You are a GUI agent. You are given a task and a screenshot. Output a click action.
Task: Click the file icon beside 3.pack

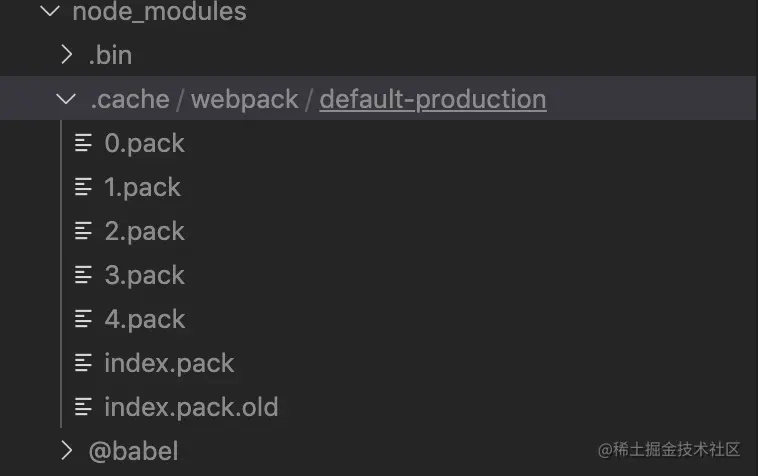click(83, 275)
